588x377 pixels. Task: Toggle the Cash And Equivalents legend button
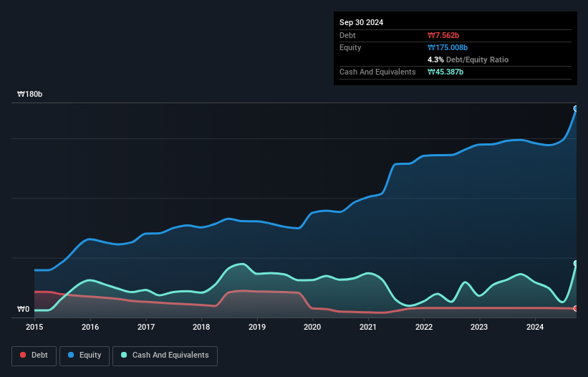click(x=165, y=355)
